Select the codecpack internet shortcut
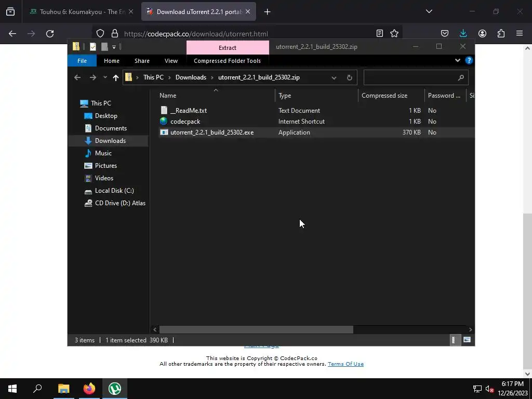The height and width of the screenshot is (399, 532). 185,121
